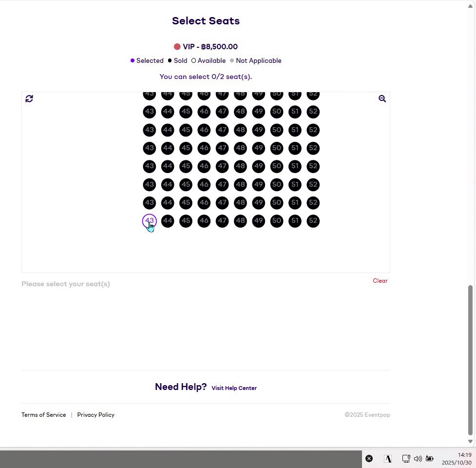Image resolution: width=476 pixels, height=468 pixels.
Task: Click sold seat 50 in the bottom row
Action: pos(277,221)
